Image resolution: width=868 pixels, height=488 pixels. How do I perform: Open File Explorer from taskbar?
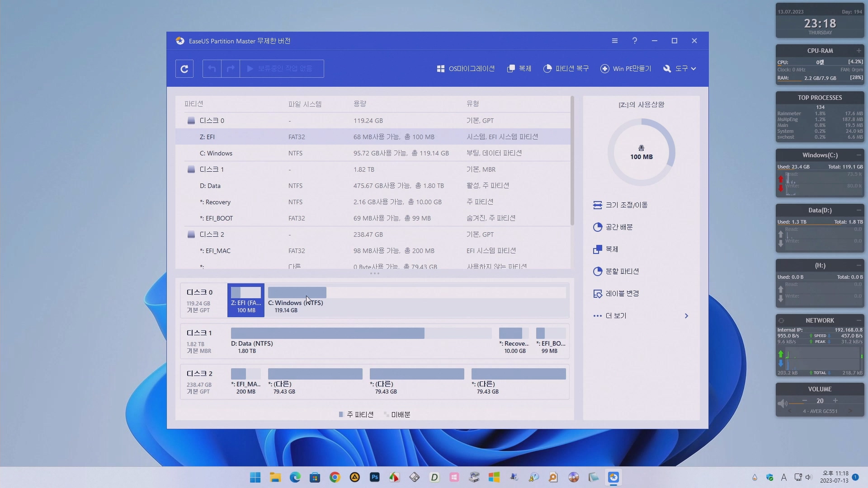[275, 478]
